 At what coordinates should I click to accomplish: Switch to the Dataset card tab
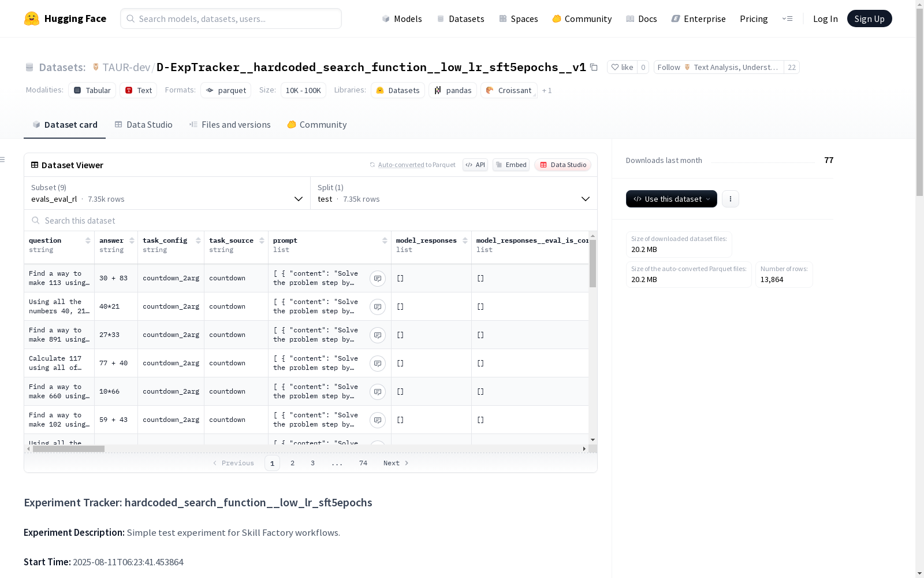65,125
